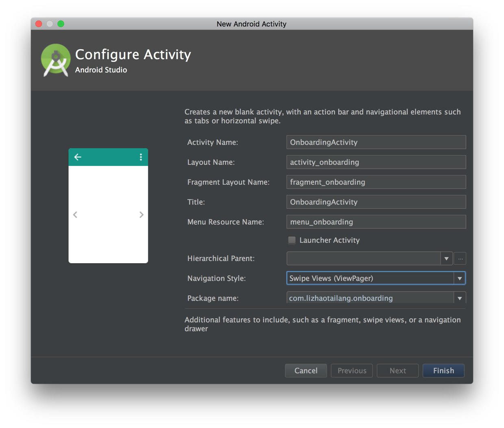Image resolution: width=504 pixels, height=428 pixels.
Task: Click the Android Studio logo icon
Action: pyautogui.click(x=56, y=60)
